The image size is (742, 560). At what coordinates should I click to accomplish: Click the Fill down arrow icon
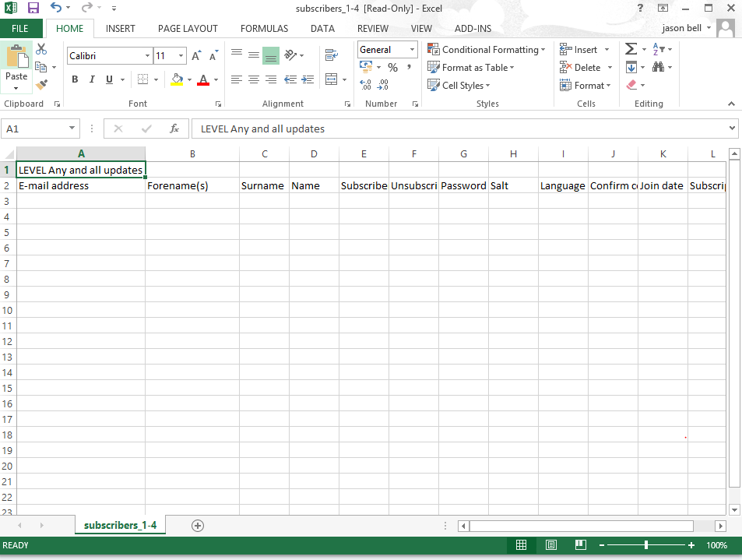click(x=631, y=67)
